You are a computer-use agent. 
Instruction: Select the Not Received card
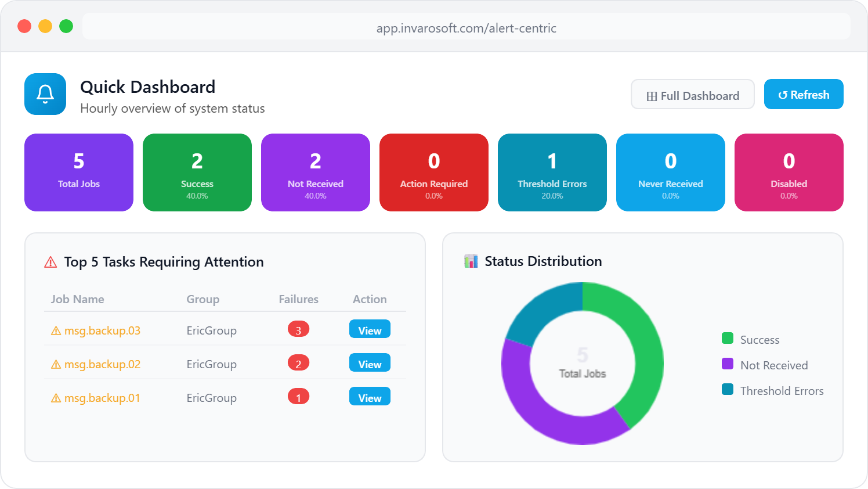[316, 172]
